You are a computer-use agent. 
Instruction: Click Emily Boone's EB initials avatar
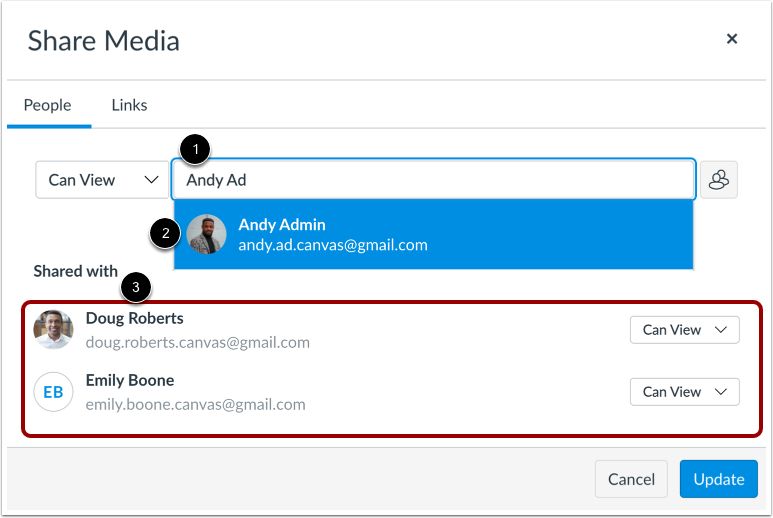pyautogui.click(x=53, y=392)
